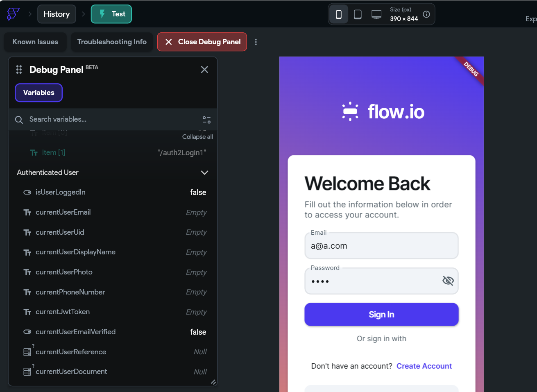Click the text icon beside currentJwtToken
The height and width of the screenshot is (392, 537).
(27, 312)
